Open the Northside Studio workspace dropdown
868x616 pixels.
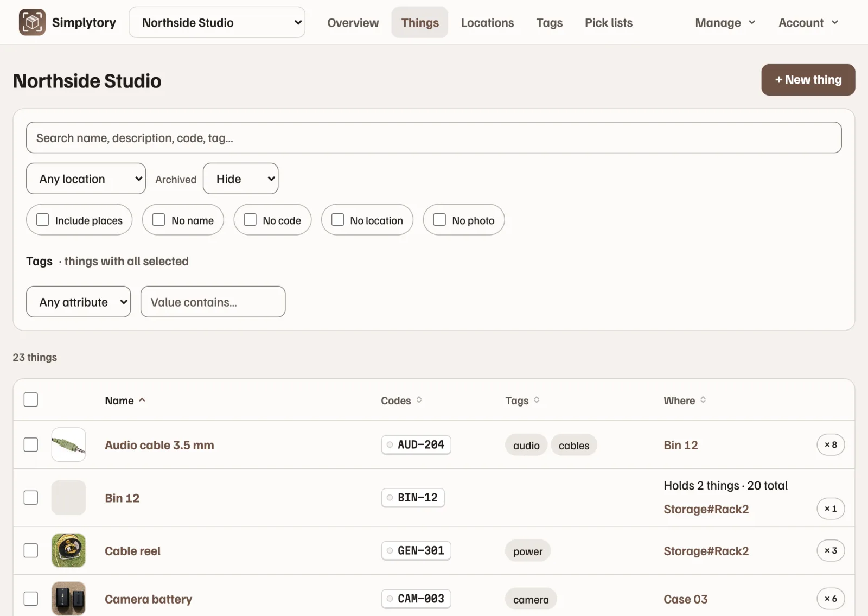point(217,22)
